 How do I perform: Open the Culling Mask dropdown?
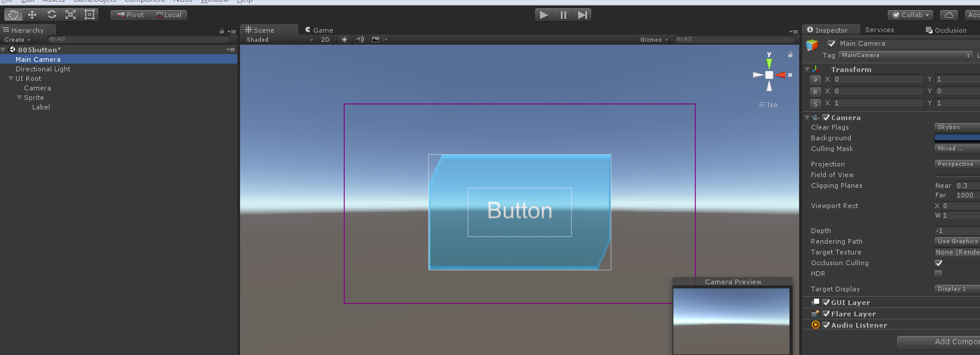click(957, 149)
